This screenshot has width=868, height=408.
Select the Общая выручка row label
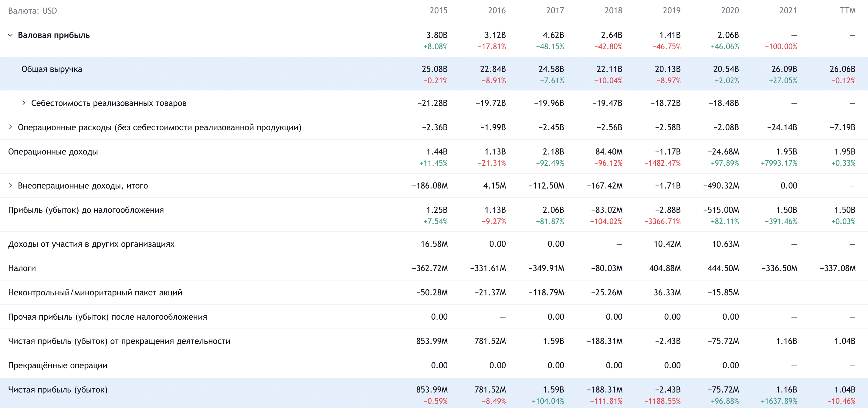click(x=52, y=69)
